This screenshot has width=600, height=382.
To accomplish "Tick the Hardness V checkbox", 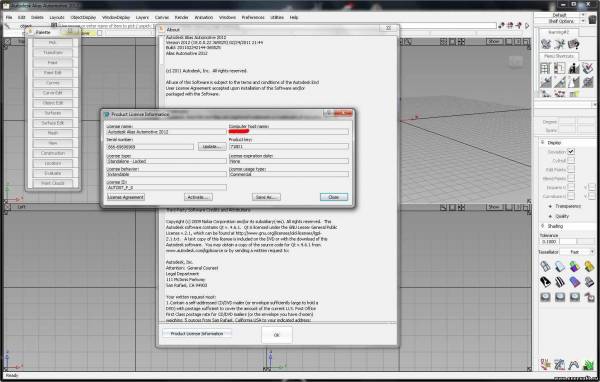I will tap(592, 187).
